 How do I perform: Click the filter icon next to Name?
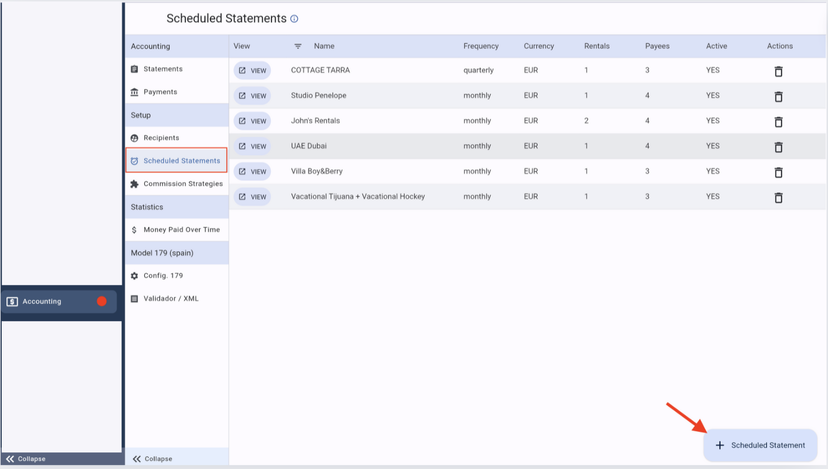click(297, 46)
